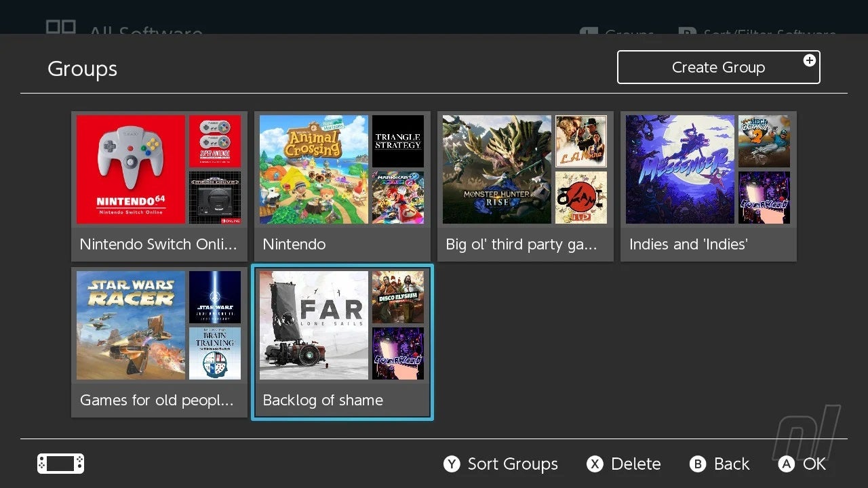Viewport: 868px width, 488px height.
Task: Select Delete in the bottom bar
Action: click(636, 464)
